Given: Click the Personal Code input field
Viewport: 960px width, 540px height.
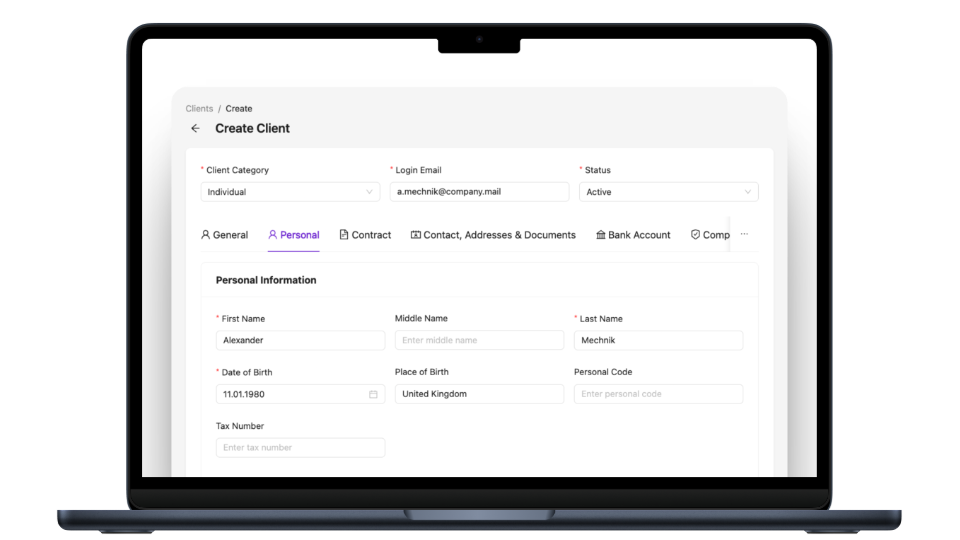Looking at the screenshot, I should (658, 394).
